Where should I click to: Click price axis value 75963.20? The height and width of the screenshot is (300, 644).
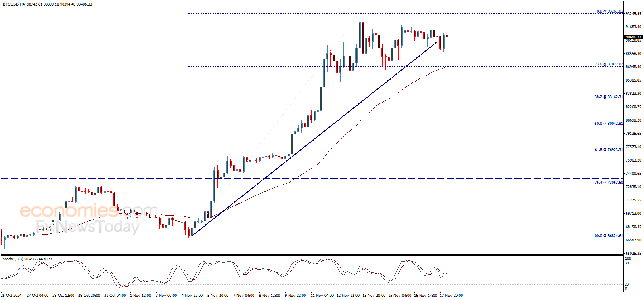coord(634,160)
